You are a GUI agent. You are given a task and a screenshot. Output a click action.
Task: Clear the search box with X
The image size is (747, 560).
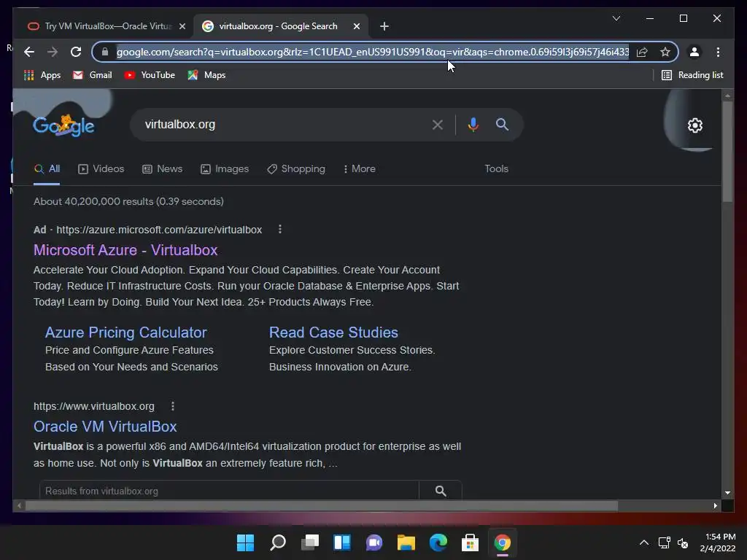pos(438,125)
